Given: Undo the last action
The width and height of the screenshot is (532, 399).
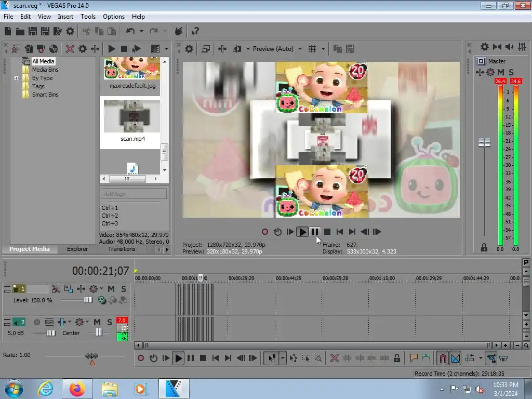Looking at the screenshot, I should [x=130, y=31].
